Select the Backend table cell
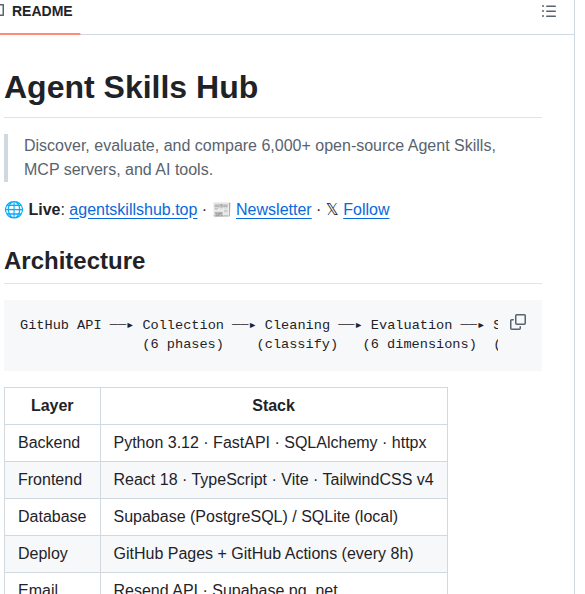This screenshot has height=594, width=585. click(x=52, y=443)
